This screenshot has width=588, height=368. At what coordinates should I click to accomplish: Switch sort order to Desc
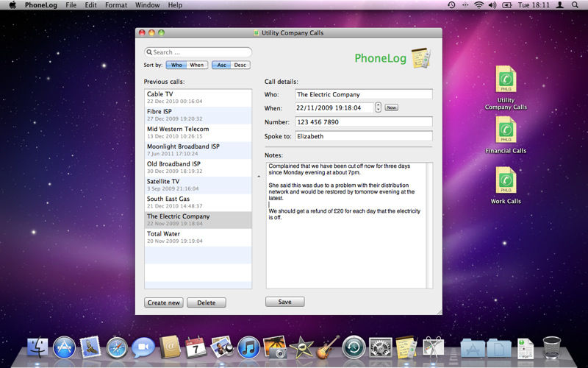click(240, 65)
